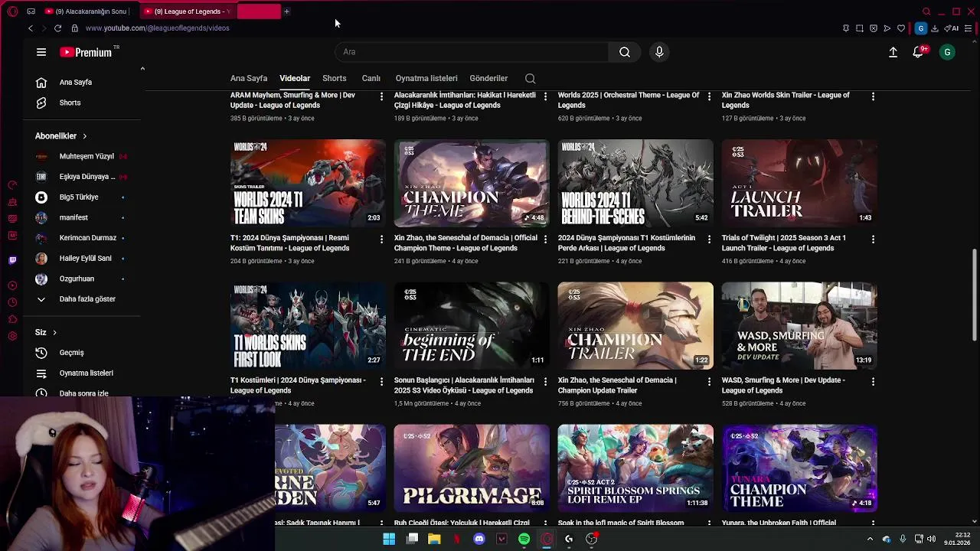Go back with the browser back arrow
Image resolution: width=980 pixels, height=551 pixels.
31,28
